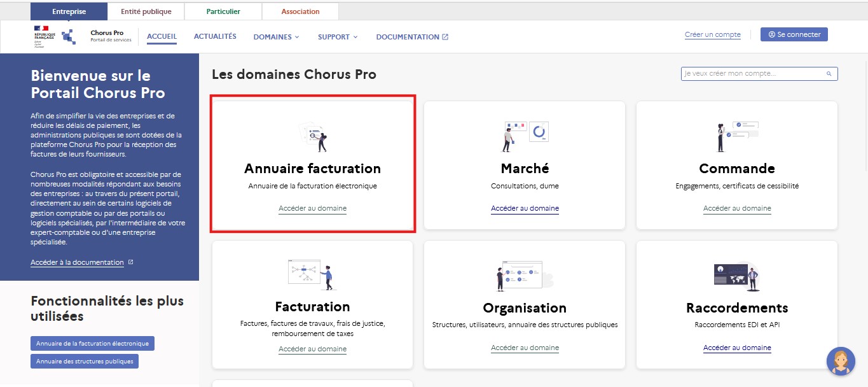This screenshot has width=868, height=387.
Task: Click Annuaire de la facturation électronique button
Action: pyautogui.click(x=92, y=344)
